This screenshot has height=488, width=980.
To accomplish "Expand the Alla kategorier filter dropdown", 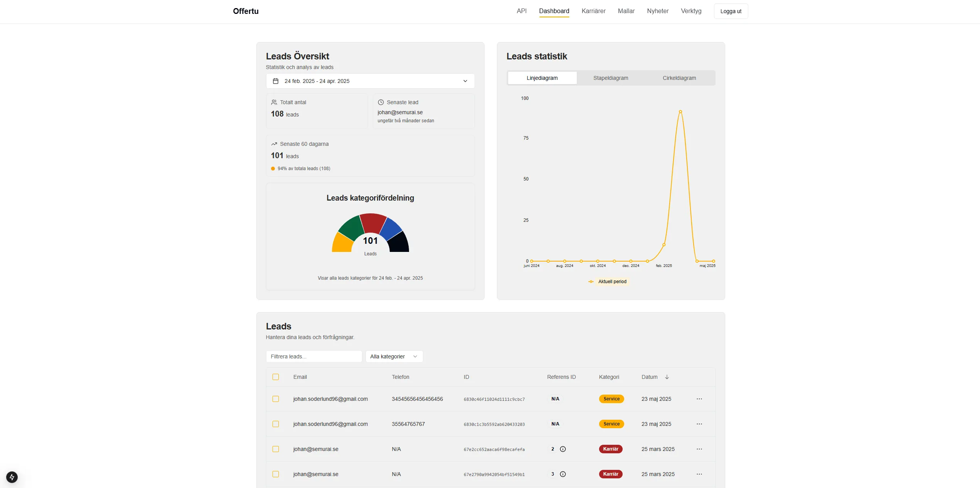I will [394, 356].
